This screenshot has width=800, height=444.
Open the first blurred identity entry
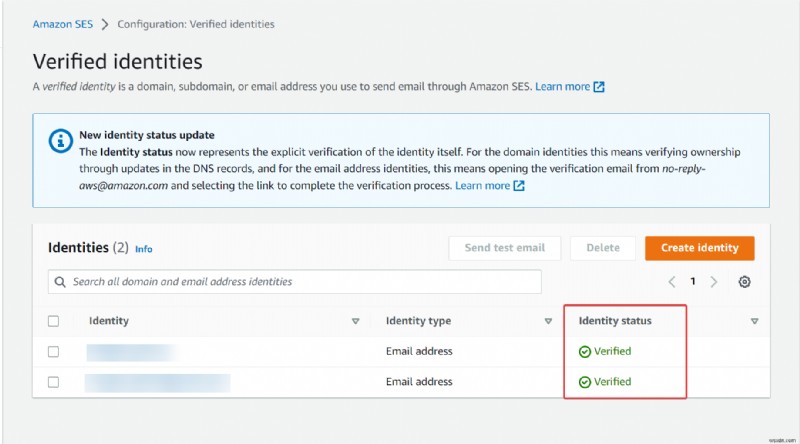pyautogui.click(x=133, y=352)
